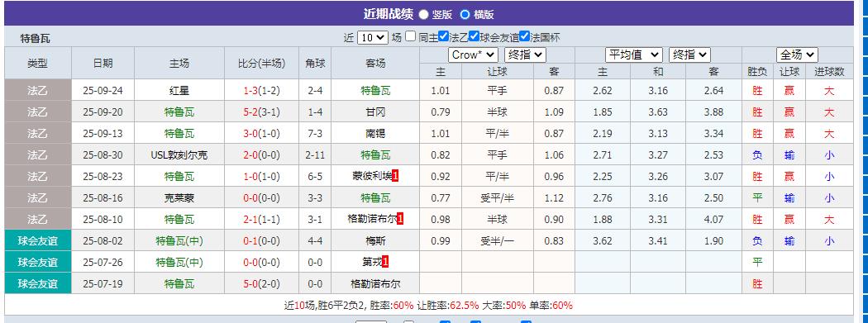868x323 pixels.
Task: Open the recent matches count dropdown
Action: tap(372, 38)
